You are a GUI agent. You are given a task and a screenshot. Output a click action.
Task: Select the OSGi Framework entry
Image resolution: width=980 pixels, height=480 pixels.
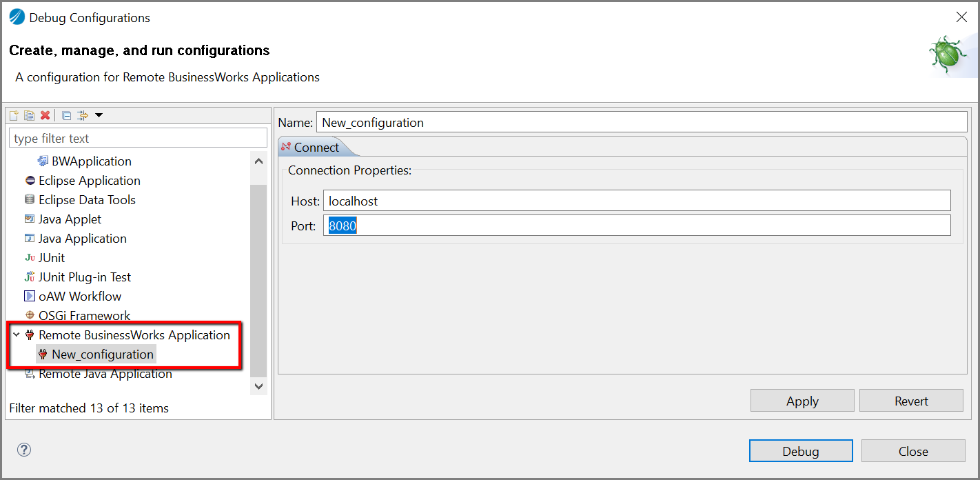pyautogui.click(x=84, y=316)
